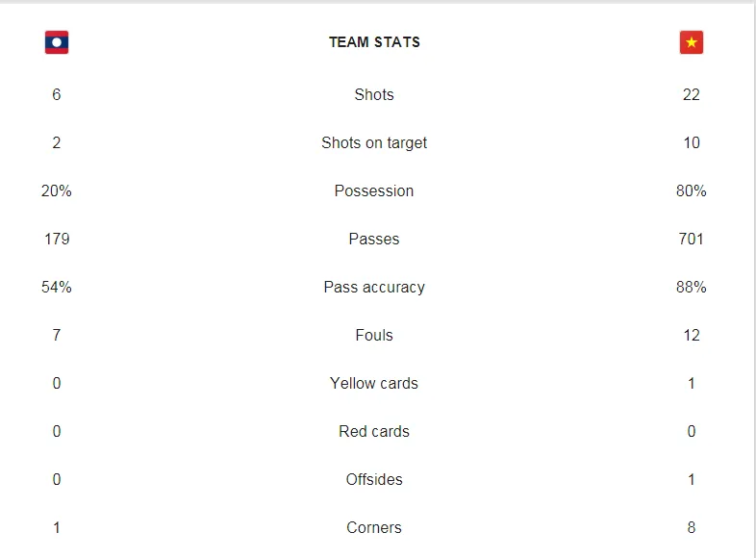The width and height of the screenshot is (756, 558).
Task: Select the Possession stat label
Action: 374,190
